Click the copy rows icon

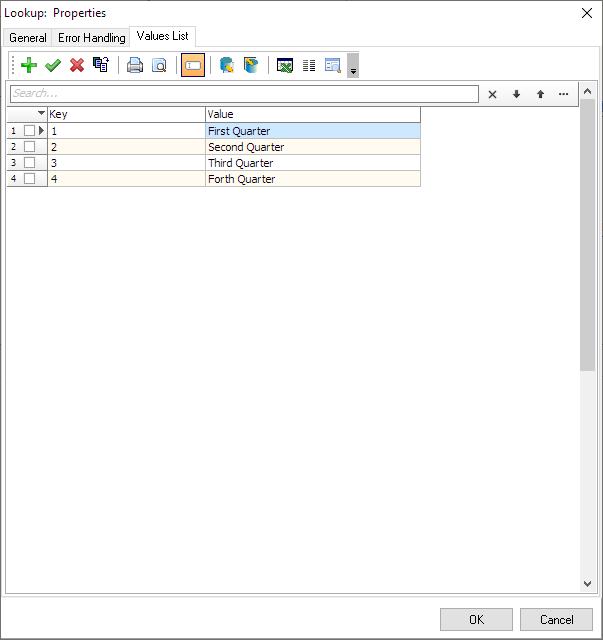101,65
